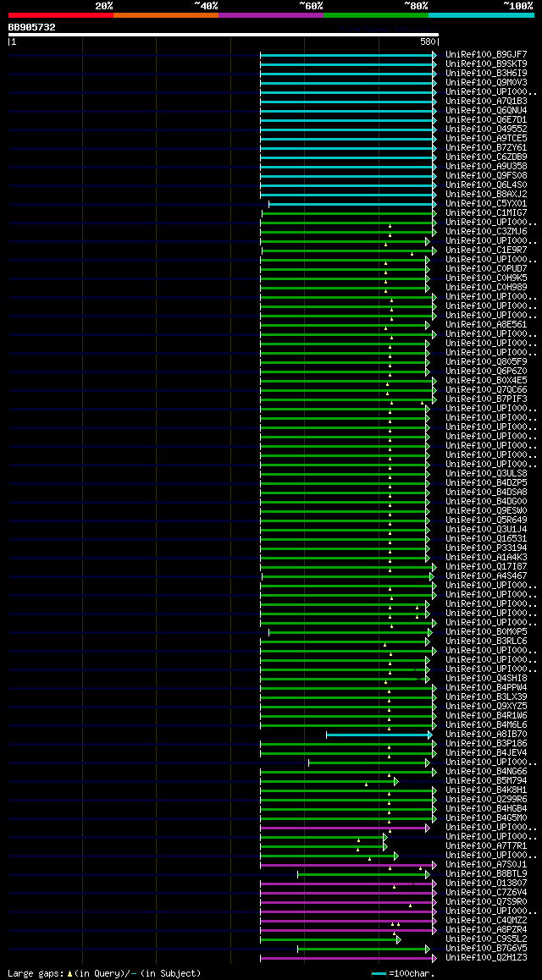Open UniRef100_Q7QC66 entry
542x980 pixels.
click(x=486, y=389)
